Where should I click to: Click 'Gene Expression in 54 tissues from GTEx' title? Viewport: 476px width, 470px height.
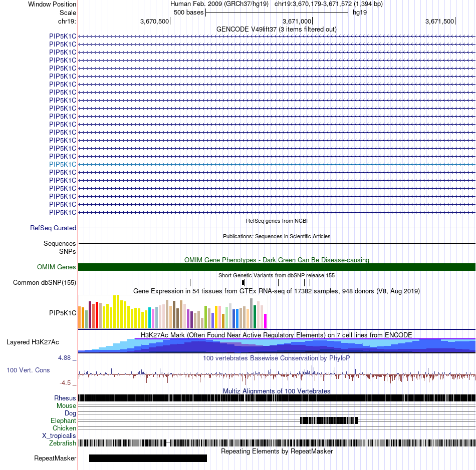(277, 291)
